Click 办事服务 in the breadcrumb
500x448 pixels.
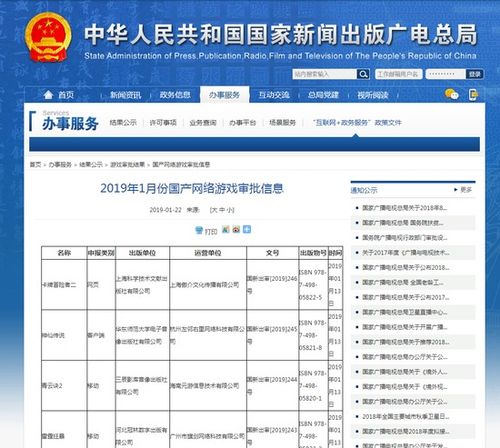[60, 165]
